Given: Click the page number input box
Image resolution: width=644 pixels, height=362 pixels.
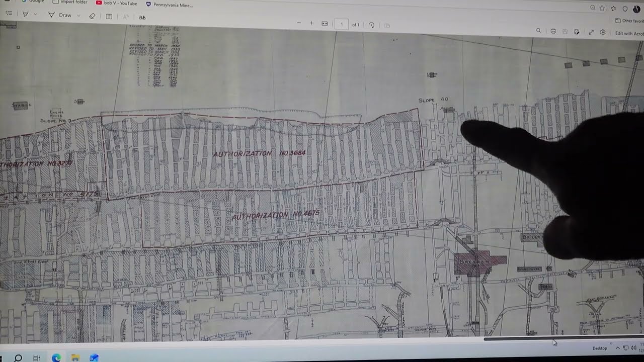Looking at the screenshot, I should [x=342, y=24].
